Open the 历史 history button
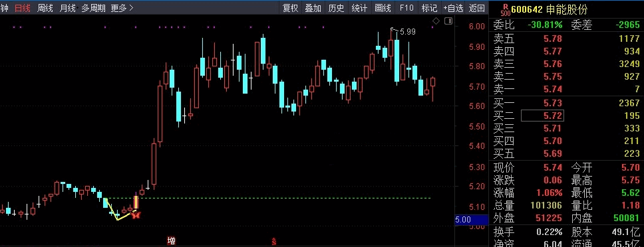This screenshot has width=644, height=247. click(x=336, y=8)
